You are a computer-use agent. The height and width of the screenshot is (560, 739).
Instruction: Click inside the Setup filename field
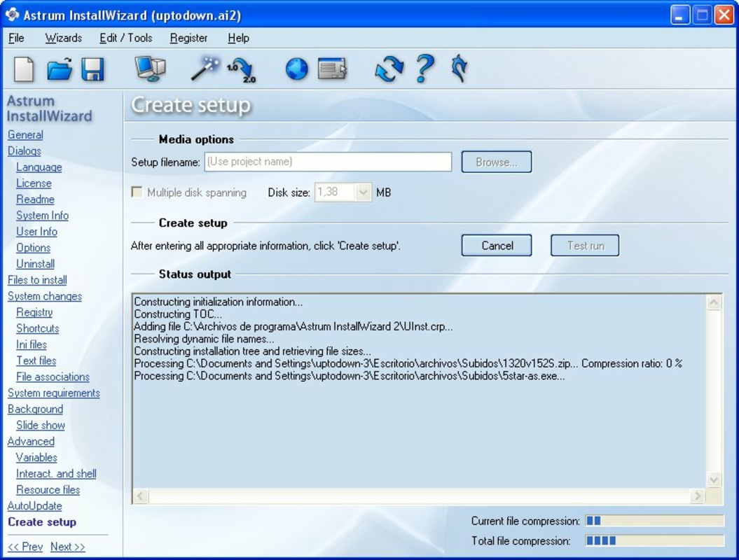pos(329,162)
